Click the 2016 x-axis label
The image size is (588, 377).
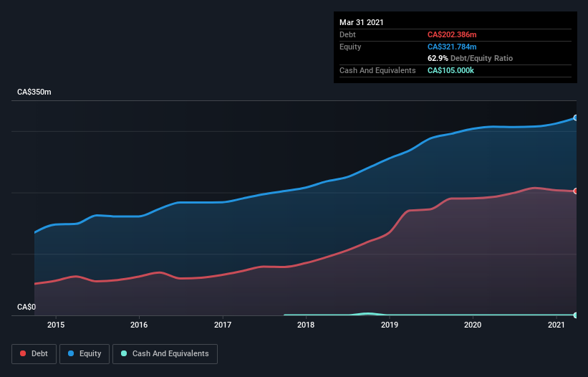tap(139, 325)
